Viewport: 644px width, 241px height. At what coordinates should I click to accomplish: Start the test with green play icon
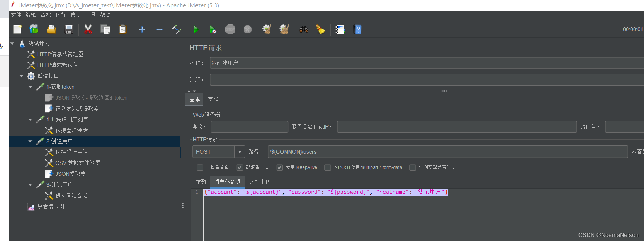196,29
